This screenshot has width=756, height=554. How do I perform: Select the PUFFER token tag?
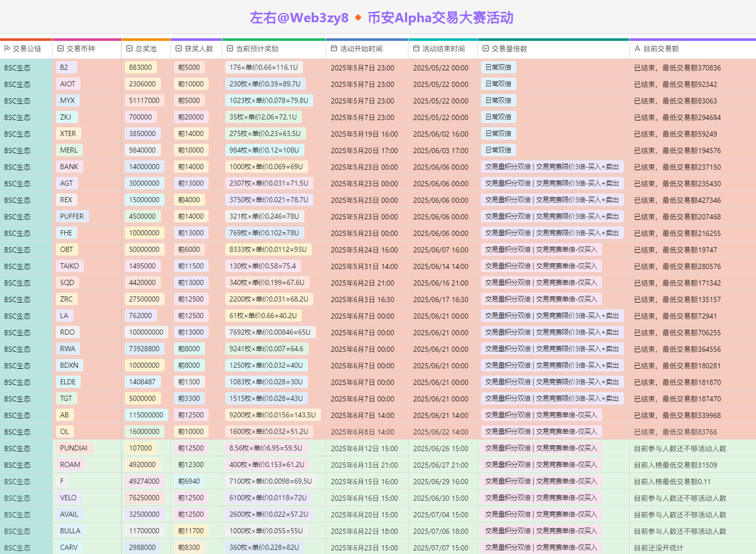72,217
